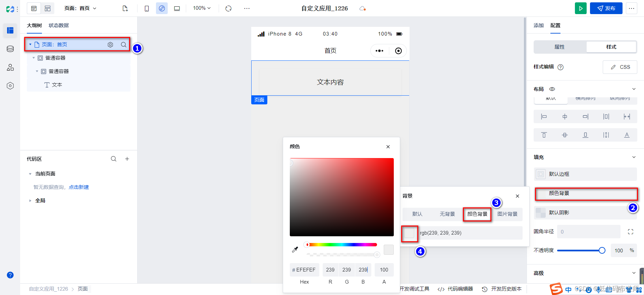Open the outline tree sidebar icon
644x295 pixels.
(10, 31)
